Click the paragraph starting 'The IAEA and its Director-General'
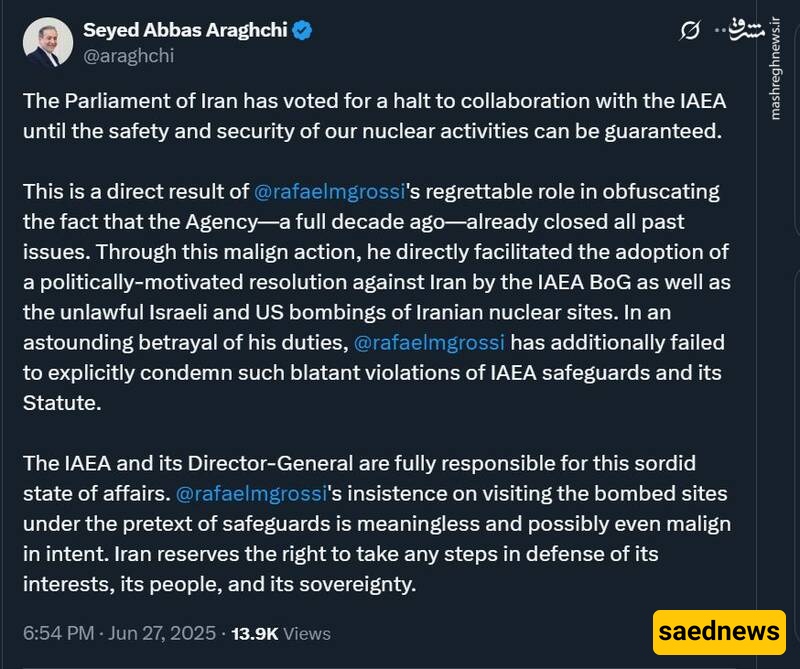This screenshot has width=800, height=669. pyautogui.click(x=377, y=524)
